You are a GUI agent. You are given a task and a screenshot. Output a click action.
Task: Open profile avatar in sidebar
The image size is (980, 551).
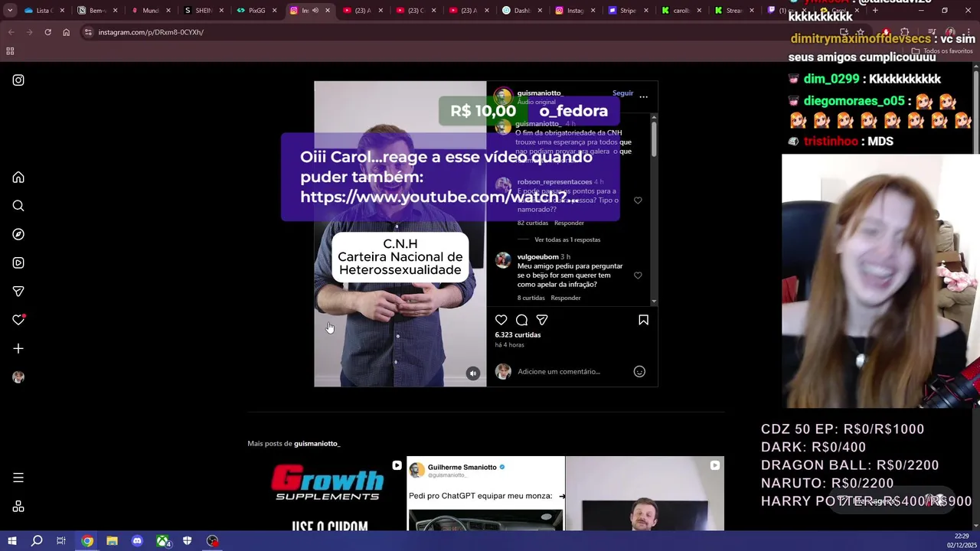18,377
